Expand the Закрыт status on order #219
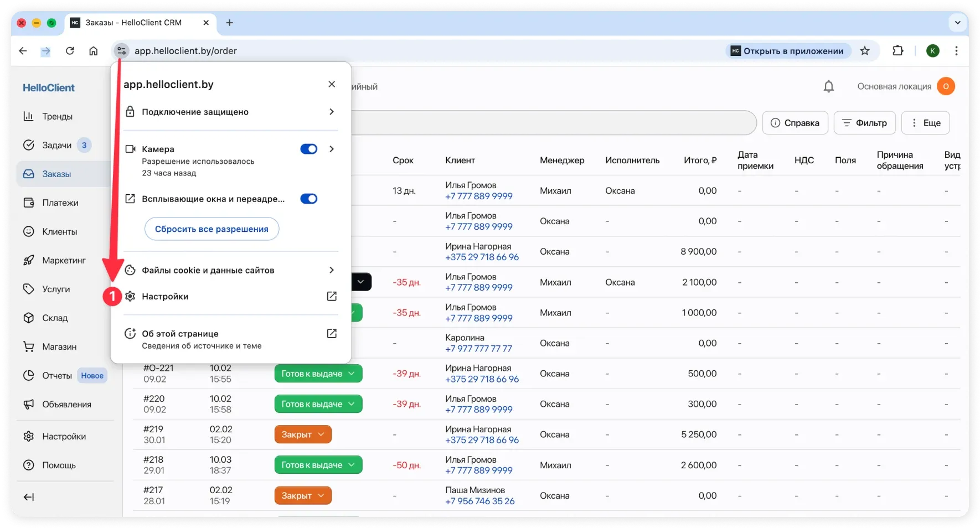The height and width of the screenshot is (528, 980). point(303,434)
